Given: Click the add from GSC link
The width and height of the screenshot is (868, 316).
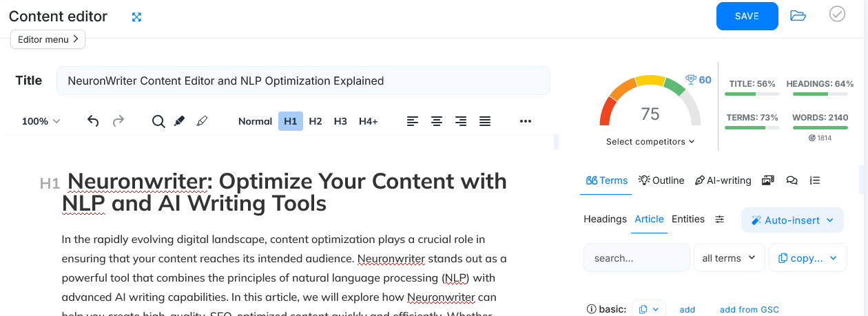Looking at the screenshot, I should click(x=749, y=310).
